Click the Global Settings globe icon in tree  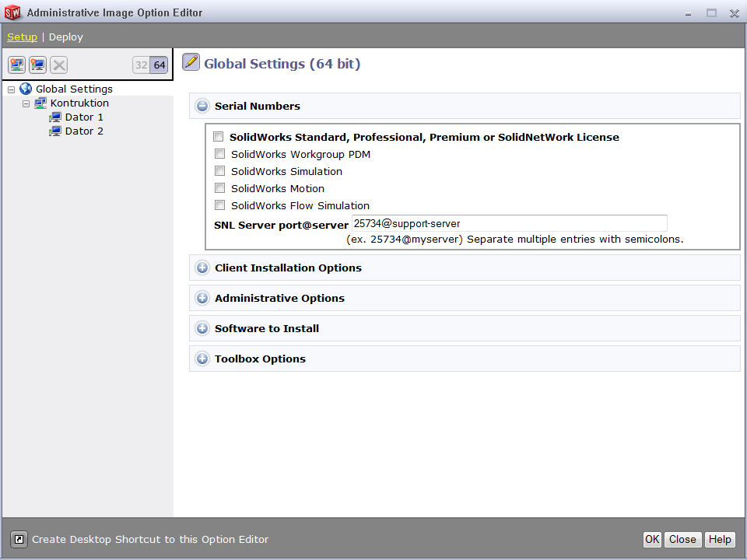pyautogui.click(x=26, y=89)
